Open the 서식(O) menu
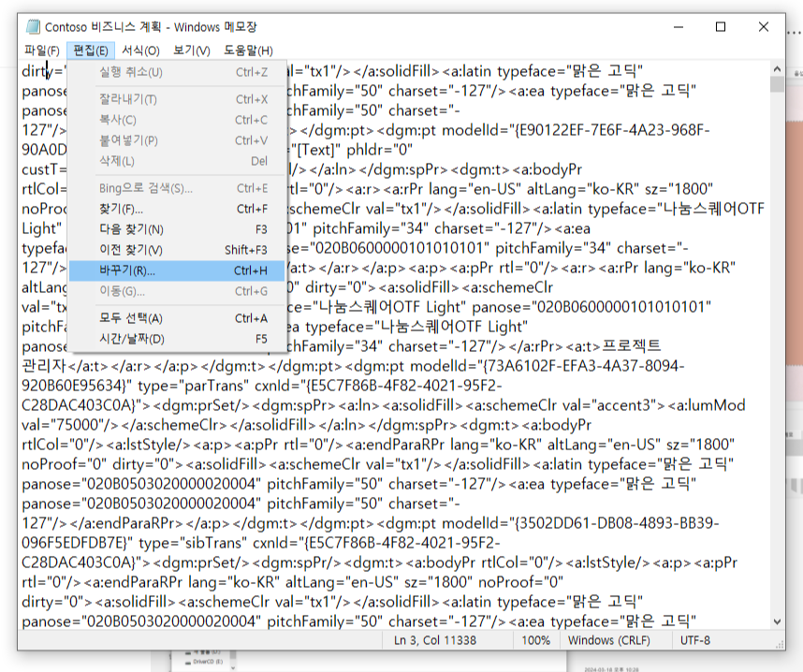Screen dimensions: 803x672 pyautogui.click(x=140, y=51)
